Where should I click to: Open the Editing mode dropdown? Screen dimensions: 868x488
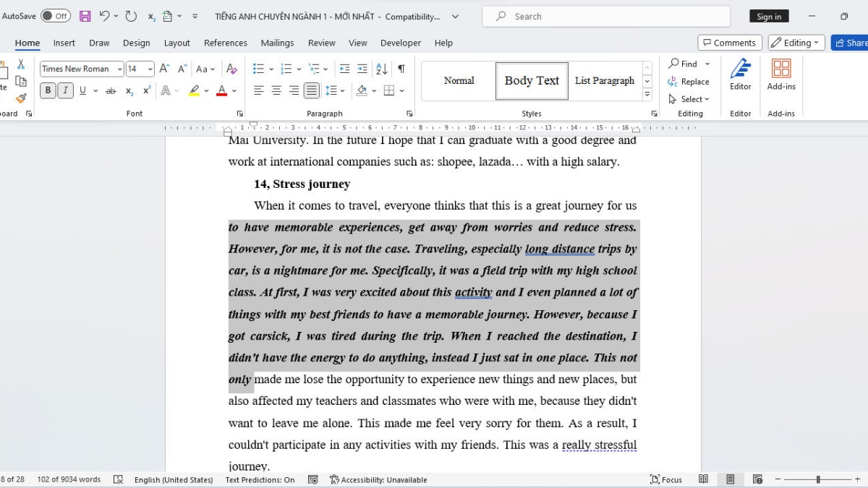pos(796,42)
